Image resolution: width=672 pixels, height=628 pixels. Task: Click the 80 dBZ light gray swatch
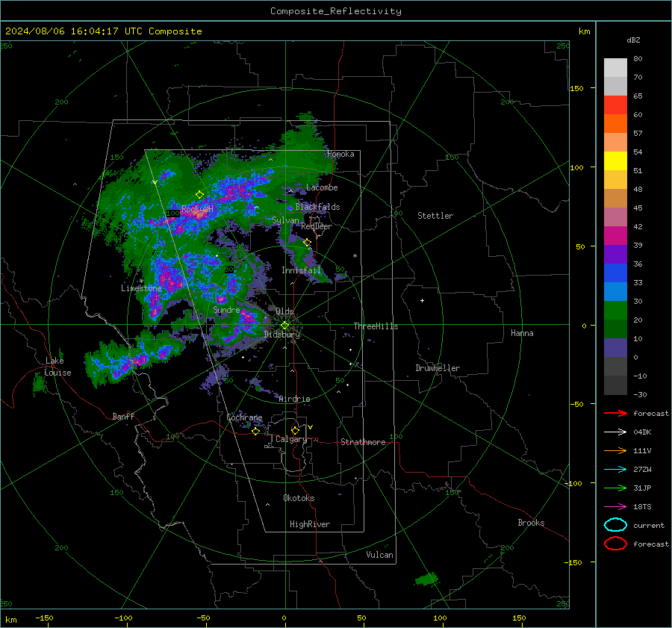pos(615,67)
